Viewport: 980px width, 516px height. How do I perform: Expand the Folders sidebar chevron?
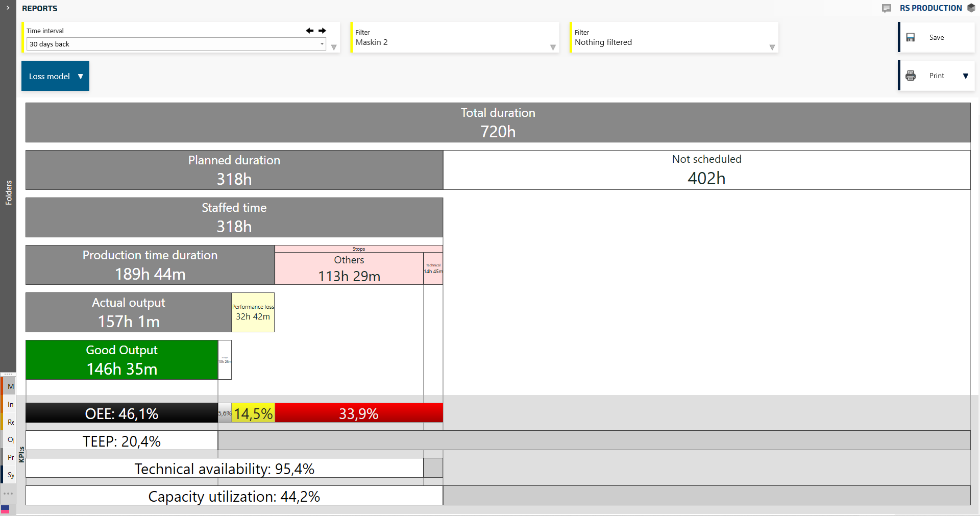8,8
